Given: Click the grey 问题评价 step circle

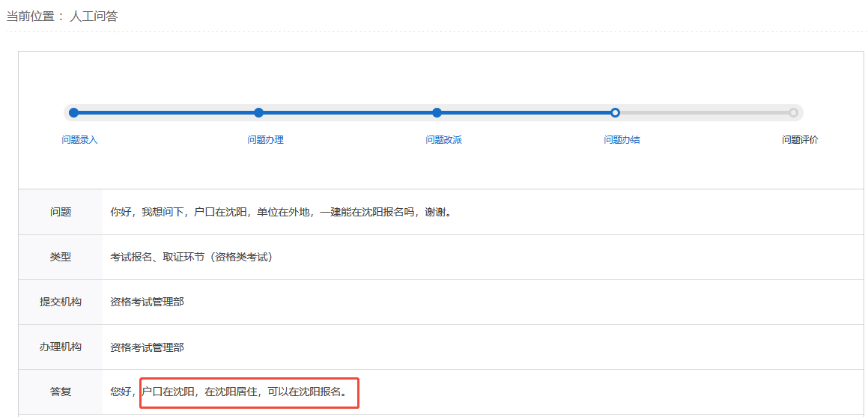Looking at the screenshot, I should click(x=793, y=113).
